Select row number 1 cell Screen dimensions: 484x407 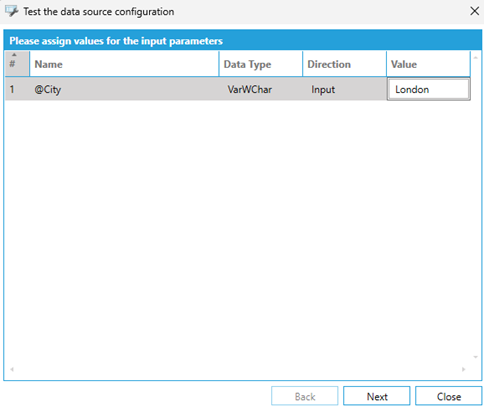[x=17, y=89]
